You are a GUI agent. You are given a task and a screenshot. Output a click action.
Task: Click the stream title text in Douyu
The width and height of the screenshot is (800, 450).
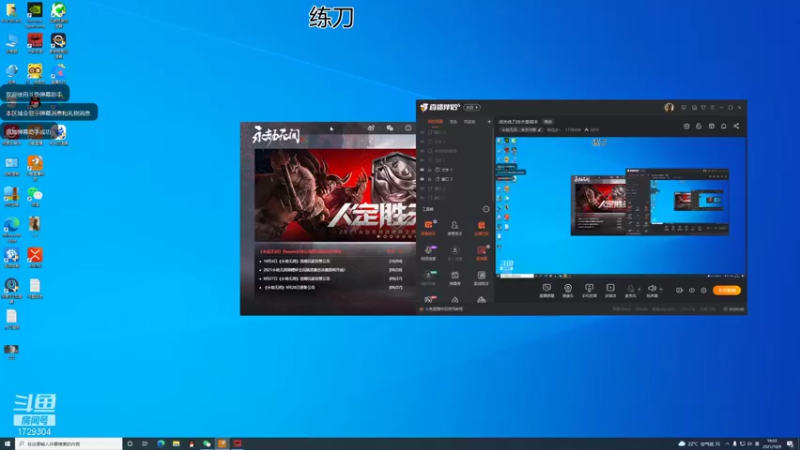pos(518,122)
